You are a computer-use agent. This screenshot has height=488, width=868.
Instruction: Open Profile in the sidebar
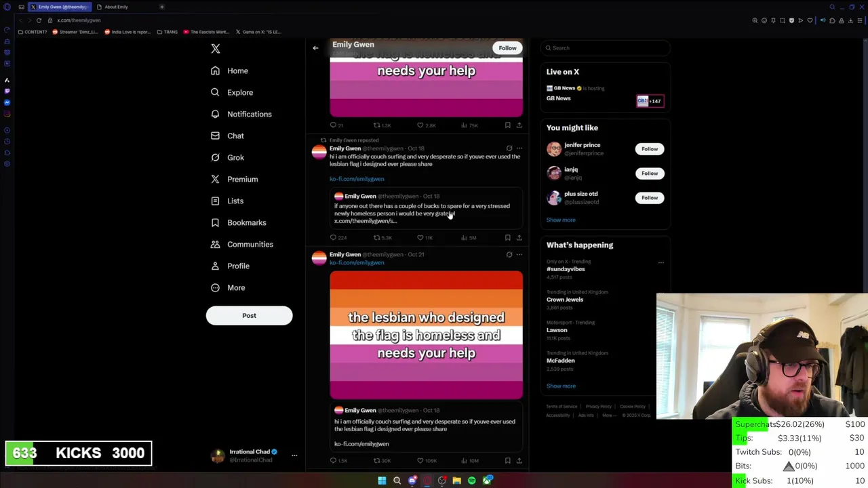231,266
